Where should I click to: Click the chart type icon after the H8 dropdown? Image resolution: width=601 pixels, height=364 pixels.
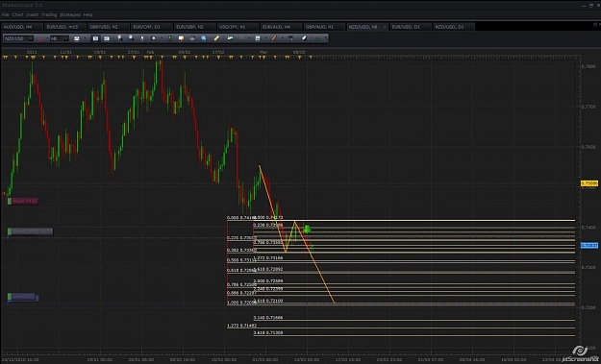click(x=77, y=38)
